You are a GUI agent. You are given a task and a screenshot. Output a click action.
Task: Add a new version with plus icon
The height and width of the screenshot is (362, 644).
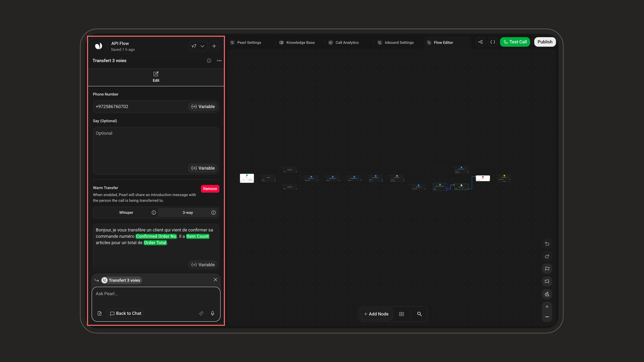click(x=214, y=46)
